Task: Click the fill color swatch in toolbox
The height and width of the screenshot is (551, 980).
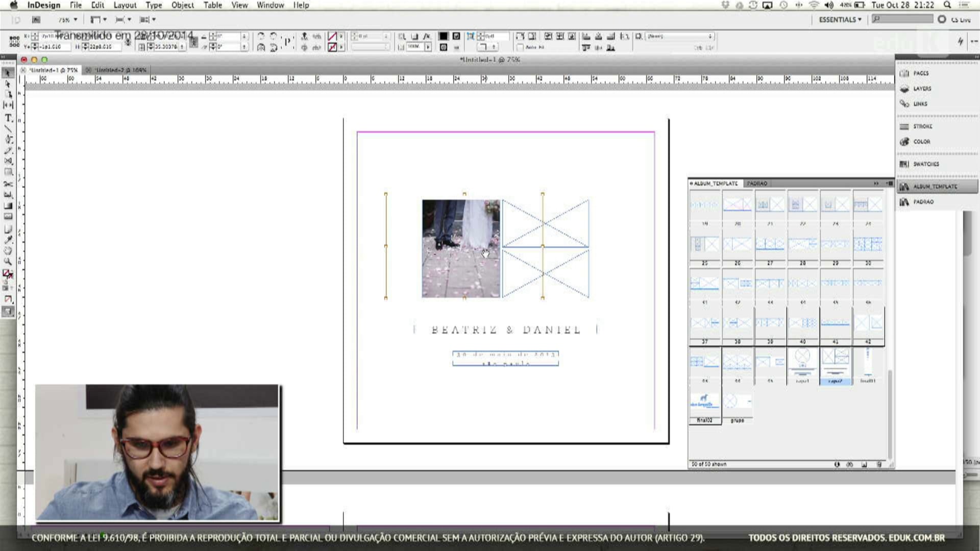Action: coord(7,273)
